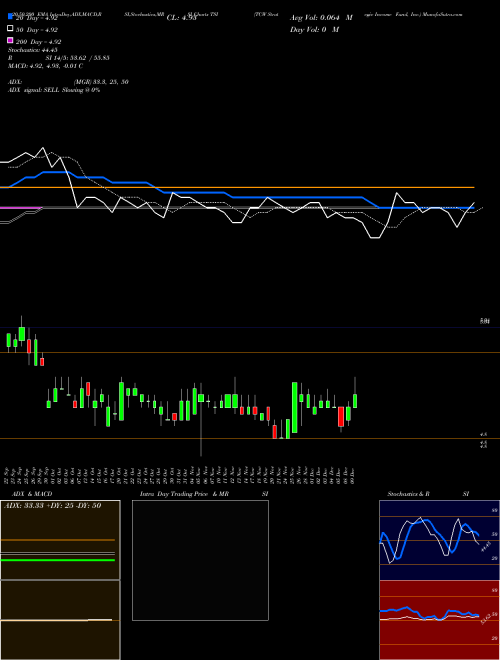500x660 pixels.
Task: Click the blue Stochastics chart panel
Action: coord(439,540)
